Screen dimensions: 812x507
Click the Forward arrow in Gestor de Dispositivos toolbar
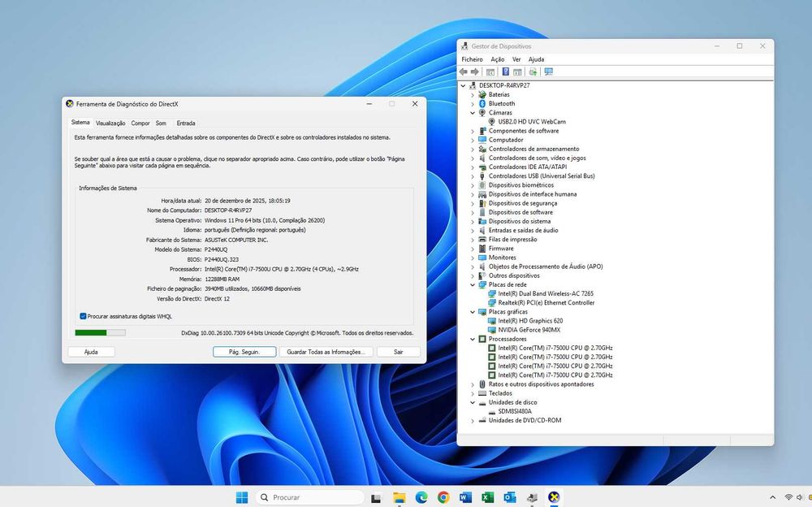pyautogui.click(x=474, y=71)
